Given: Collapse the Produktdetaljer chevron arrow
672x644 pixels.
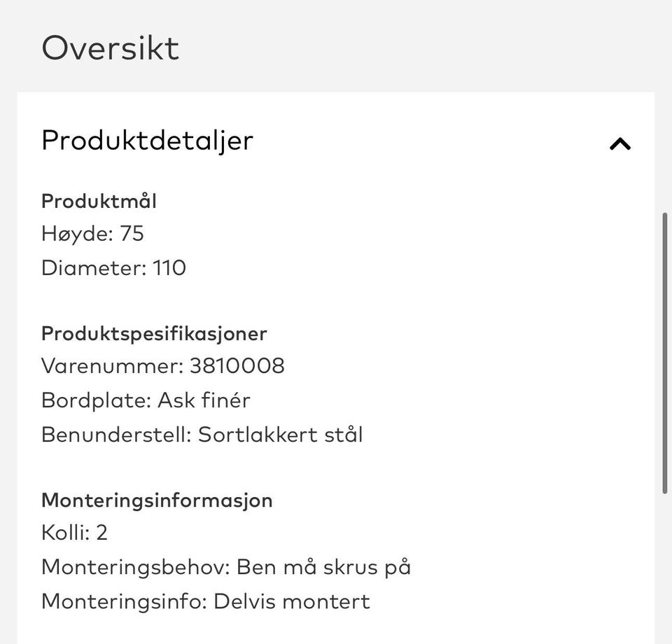Looking at the screenshot, I should 620,144.
